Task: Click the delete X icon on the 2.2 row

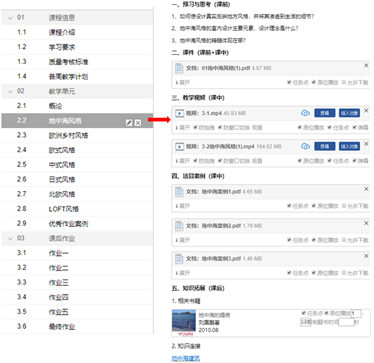Action: 138,123
